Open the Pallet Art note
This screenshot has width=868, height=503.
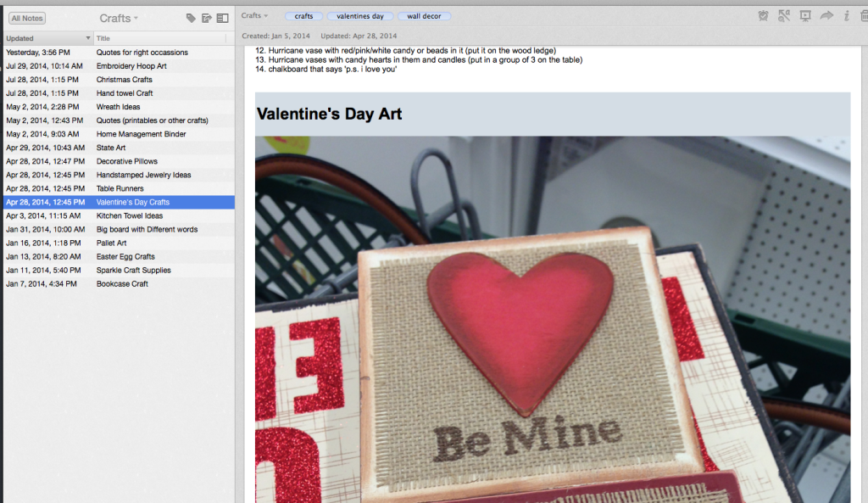click(x=112, y=243)
